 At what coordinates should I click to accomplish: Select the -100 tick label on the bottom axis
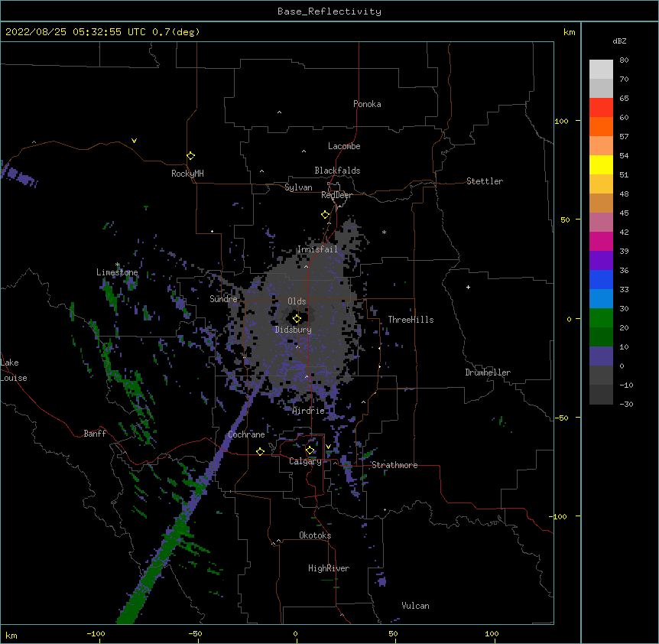(96, 633)
